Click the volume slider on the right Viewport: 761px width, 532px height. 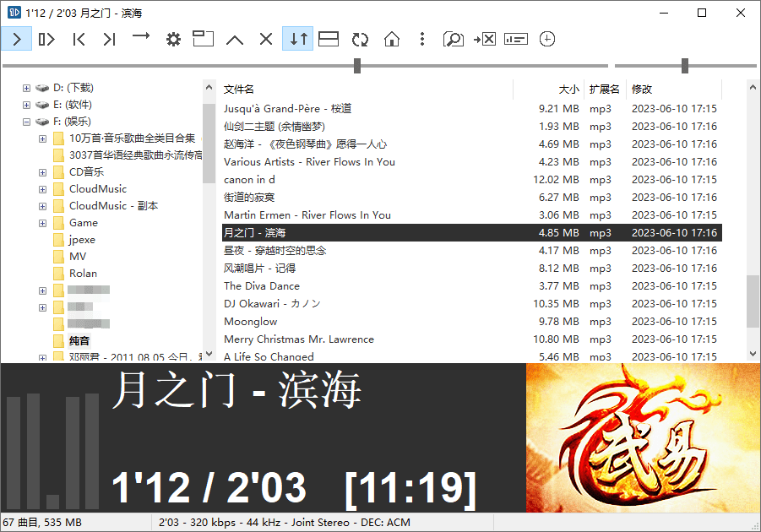point(685,66)
